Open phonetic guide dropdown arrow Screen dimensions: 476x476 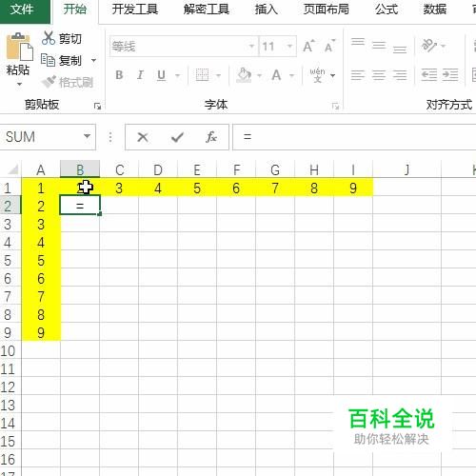(x=332, y=75)
